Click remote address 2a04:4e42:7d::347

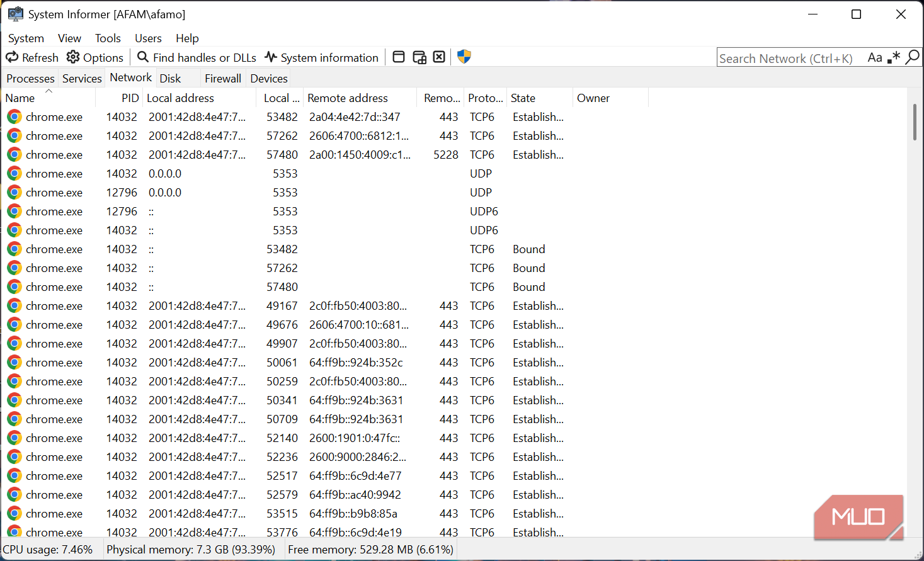click(355, 117)
